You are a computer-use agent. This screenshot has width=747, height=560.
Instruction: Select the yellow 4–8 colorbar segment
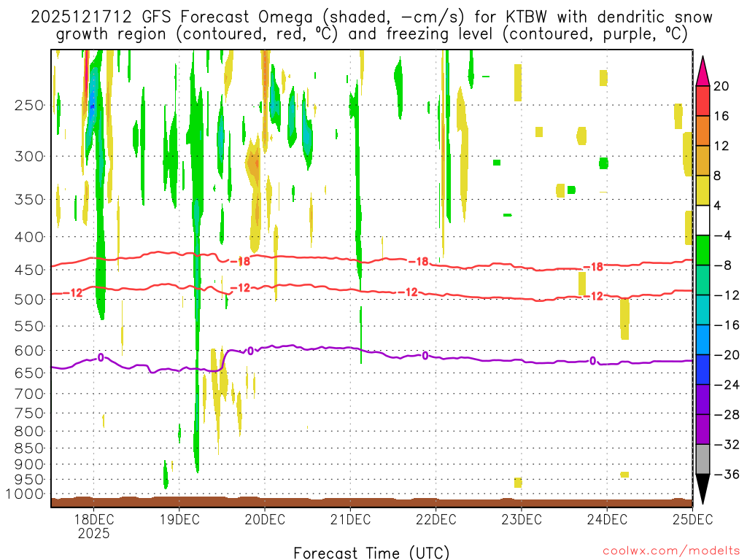703,190
